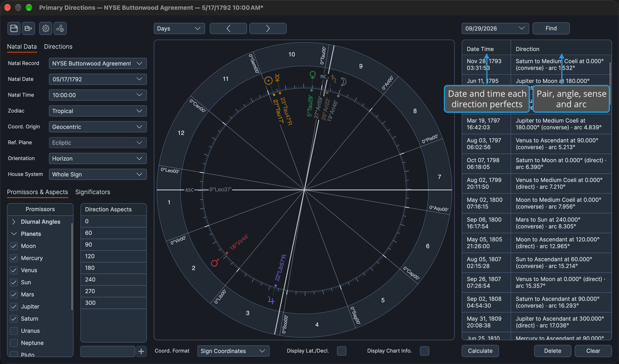Open the Coord. Origin Geocentric dropdown

coord(98,127)
